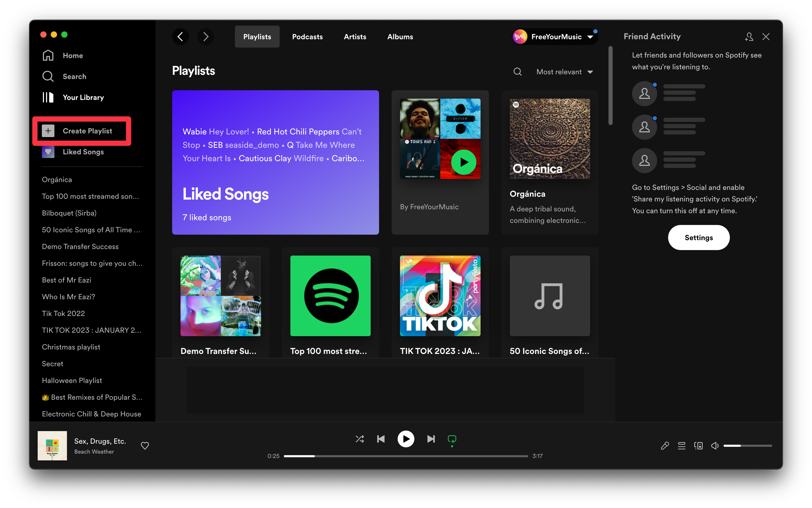812x508 pixels.
Task: Select Tik Tok 2022 in sidebar
Action: point(64,313)
